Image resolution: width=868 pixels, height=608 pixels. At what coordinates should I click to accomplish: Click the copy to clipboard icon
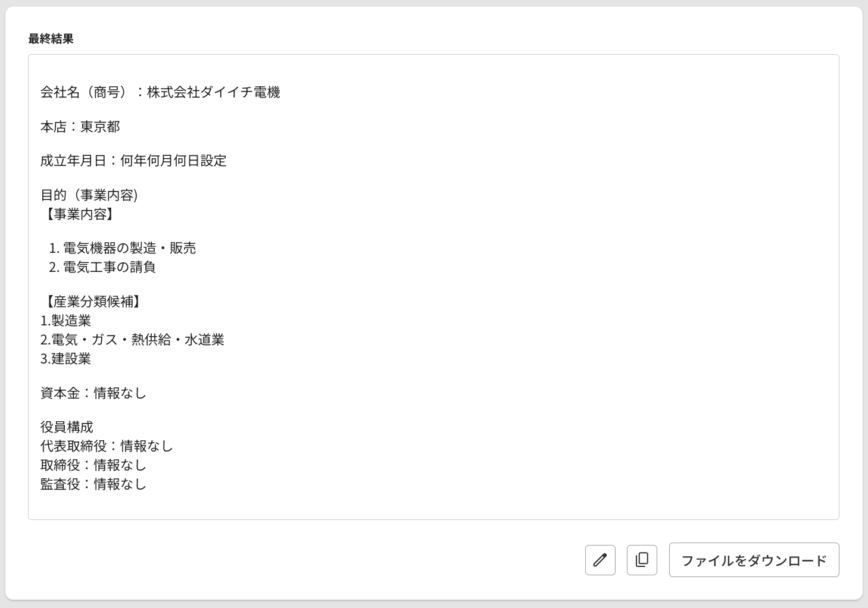pyautogui.click(x=642, y=560)
